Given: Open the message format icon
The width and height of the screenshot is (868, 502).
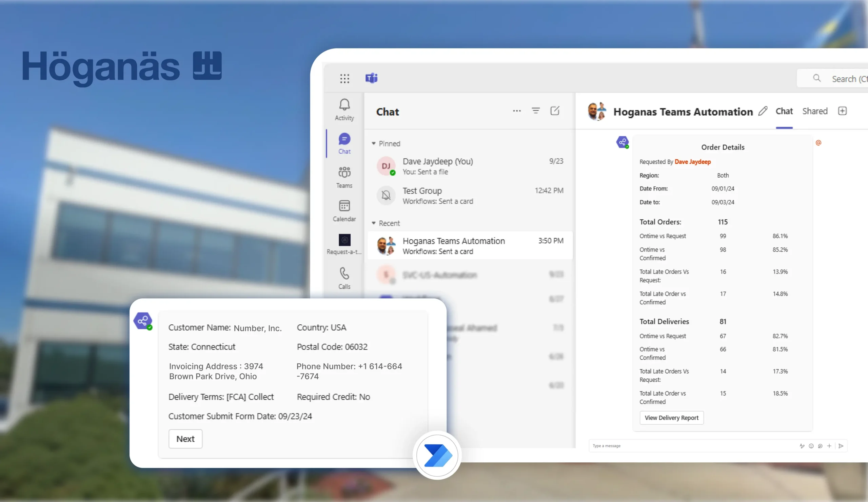Looking at the screenshot, I should 802,446.
